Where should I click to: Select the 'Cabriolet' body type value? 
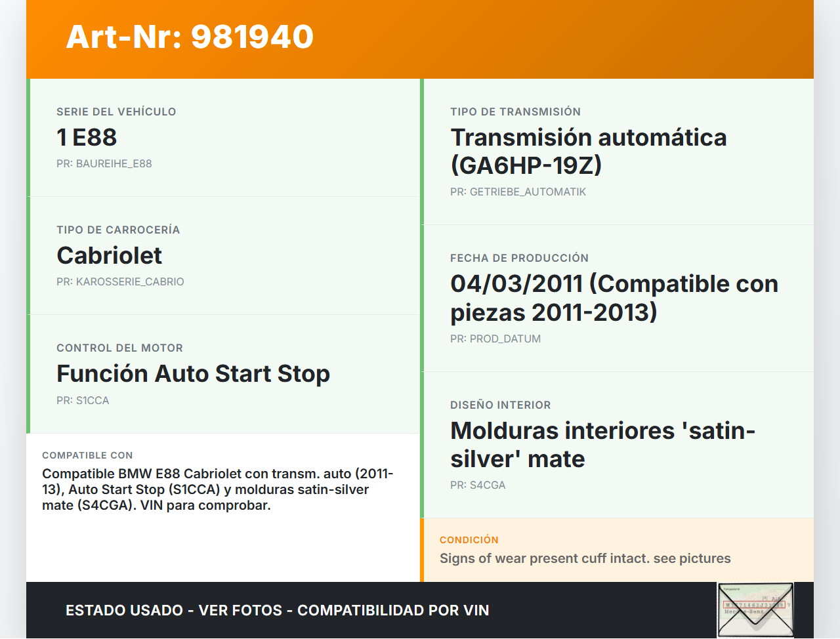[109, 255]
